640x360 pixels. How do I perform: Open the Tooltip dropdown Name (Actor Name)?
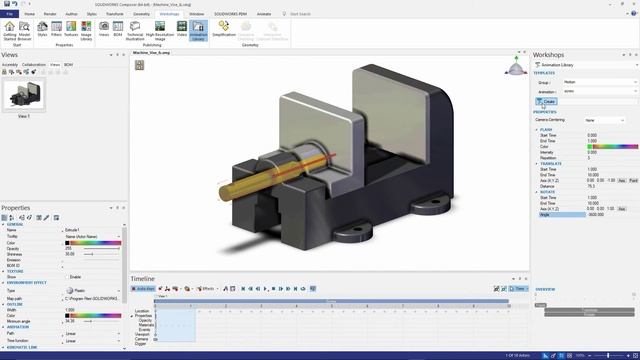click(93, 236)
